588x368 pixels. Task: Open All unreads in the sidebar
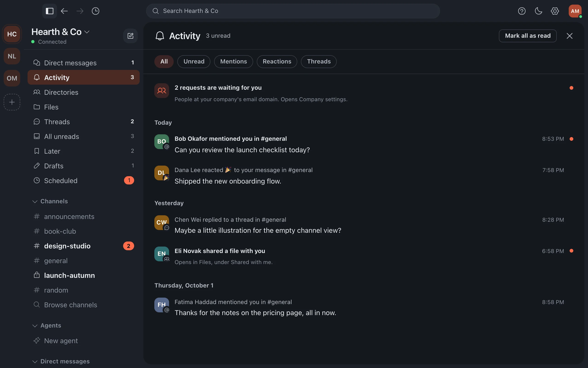pyautogui.click(x=84, y=136)
